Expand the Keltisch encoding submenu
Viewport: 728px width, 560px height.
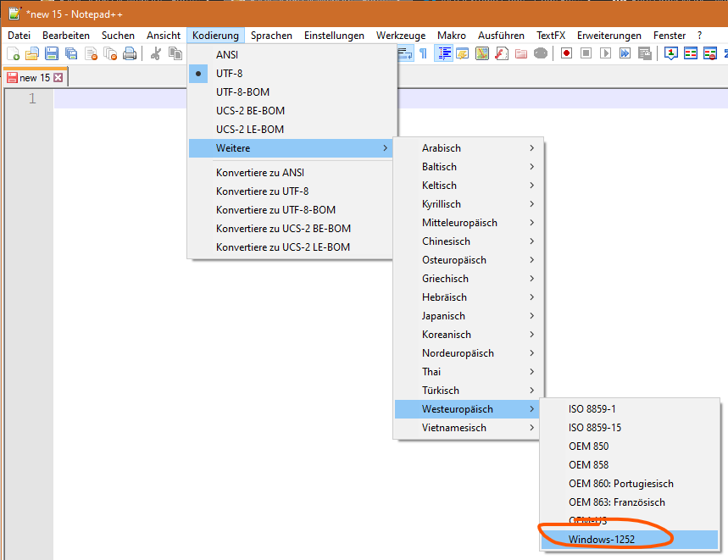coord(468,186)
